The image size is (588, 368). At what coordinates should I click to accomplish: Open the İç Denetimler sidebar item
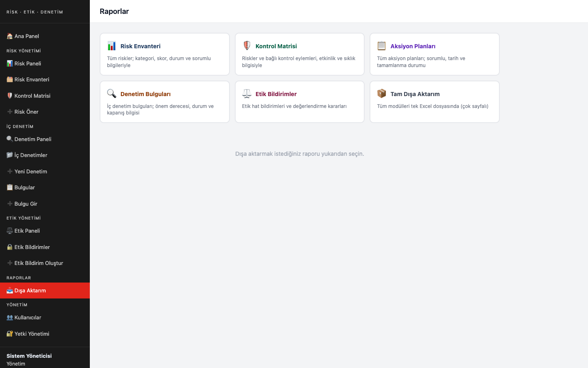coord(31,155)
